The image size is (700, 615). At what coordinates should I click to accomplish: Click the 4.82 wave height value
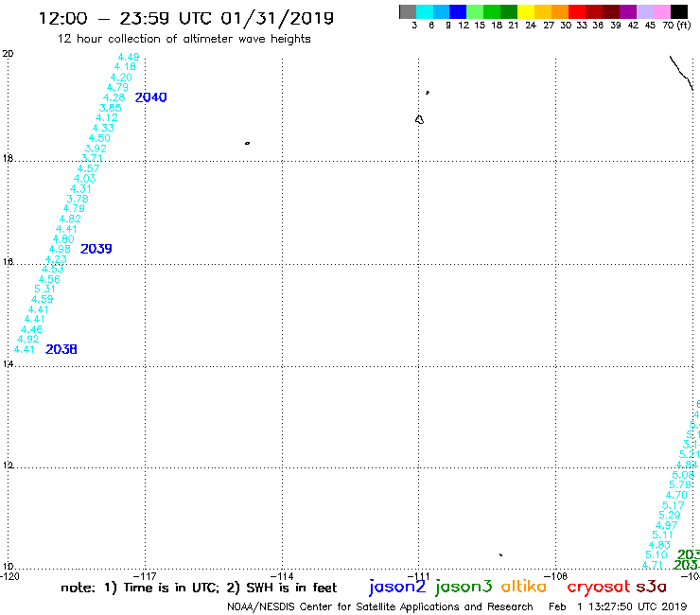(x=70, y=219)
